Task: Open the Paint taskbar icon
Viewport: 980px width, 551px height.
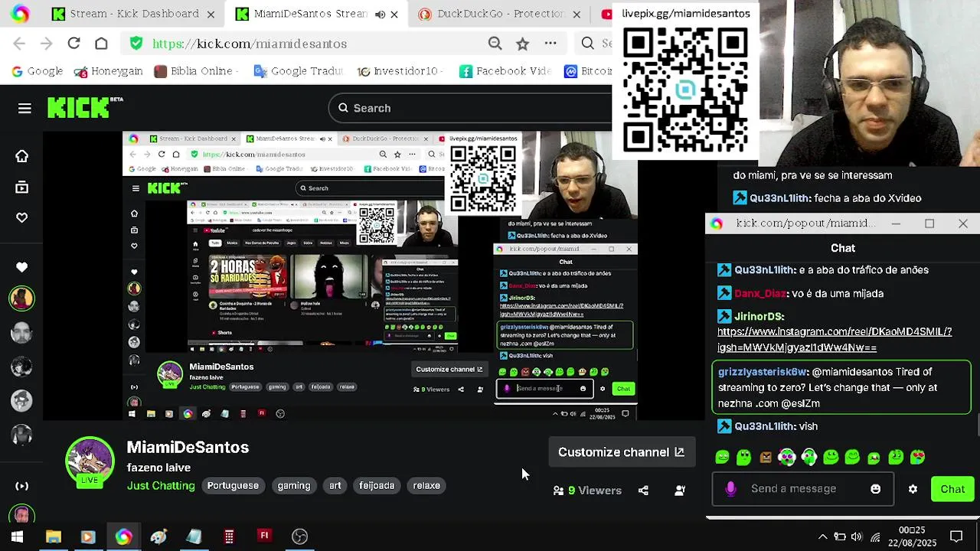Action: 158,536
